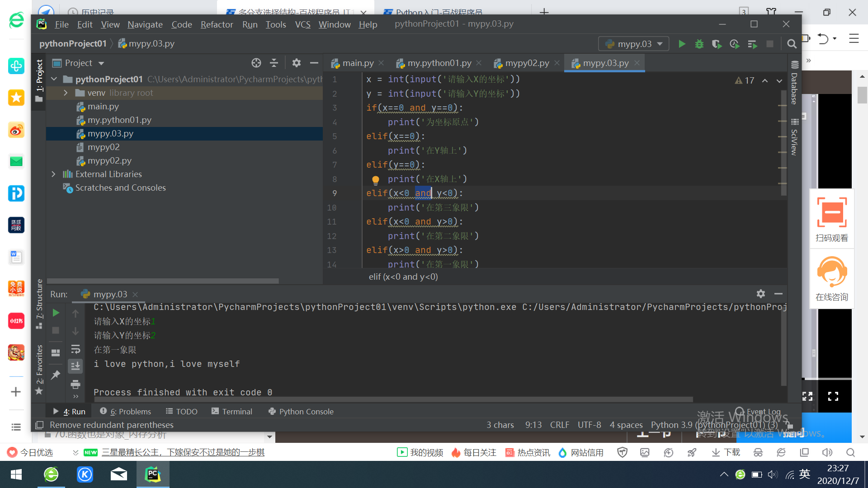Viewport: 868px width, 488px height.
Task: Open the Terminal tool tab
Action: (x=232, y=411)
